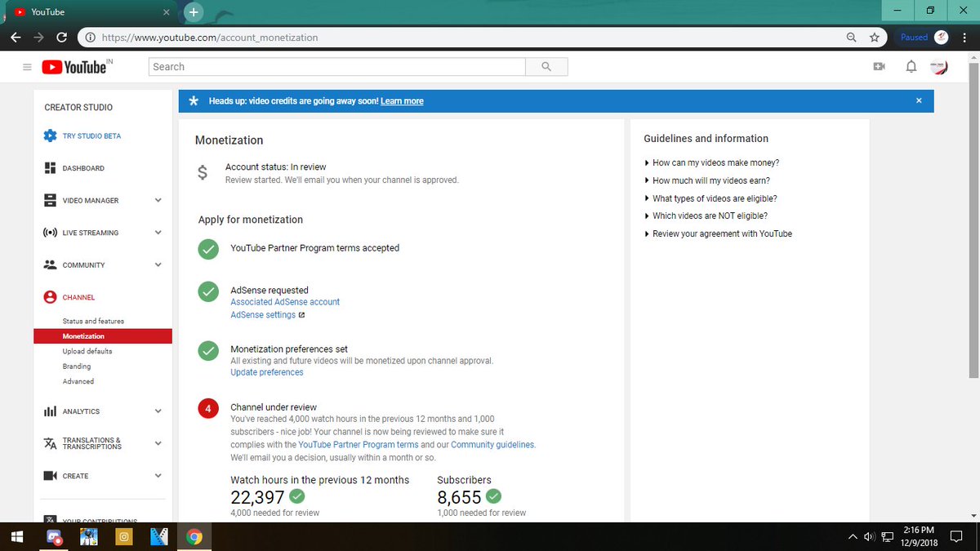Open the upload video camera icon
Image resolution: width=980 pixels, height=551 pixels.
coord(879,67)
